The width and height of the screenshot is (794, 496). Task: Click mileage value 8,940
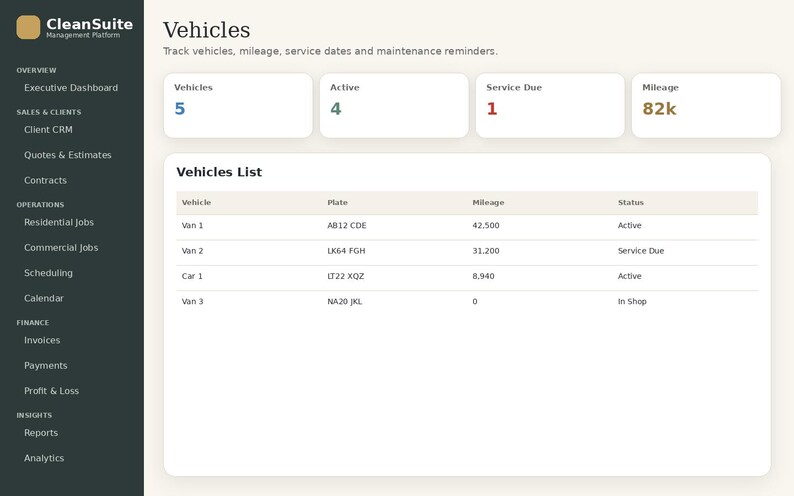tap(483, 276)
